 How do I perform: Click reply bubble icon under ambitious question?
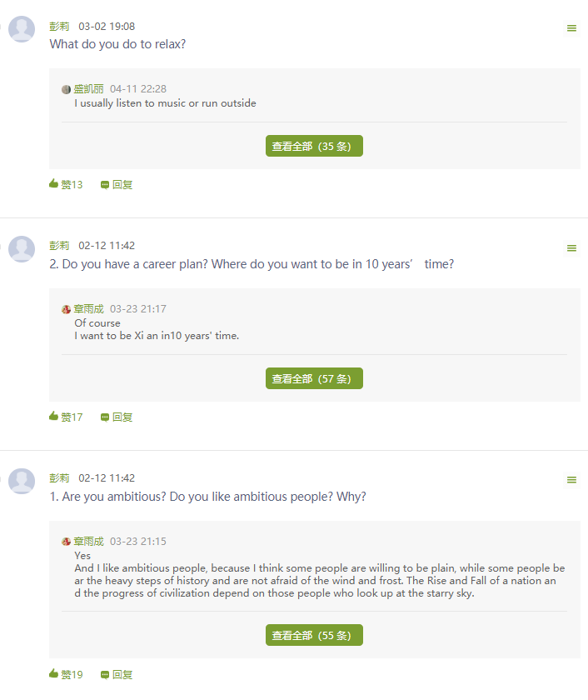(105, 675)
